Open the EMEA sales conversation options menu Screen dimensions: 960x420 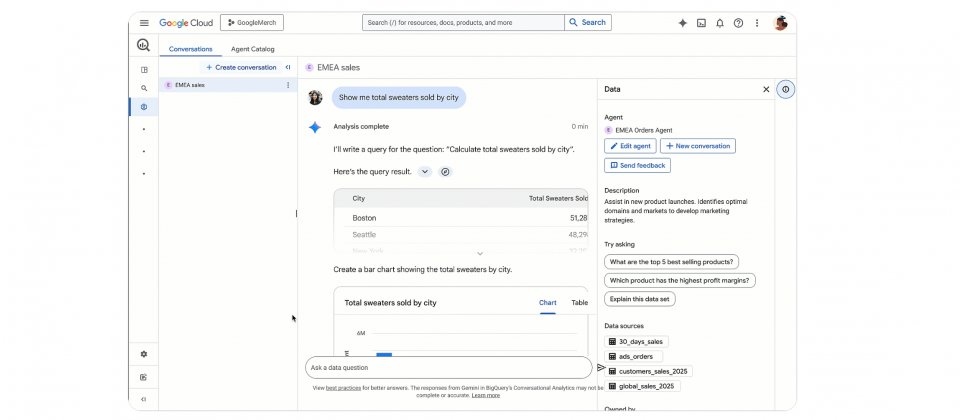(x=288, y=85)
